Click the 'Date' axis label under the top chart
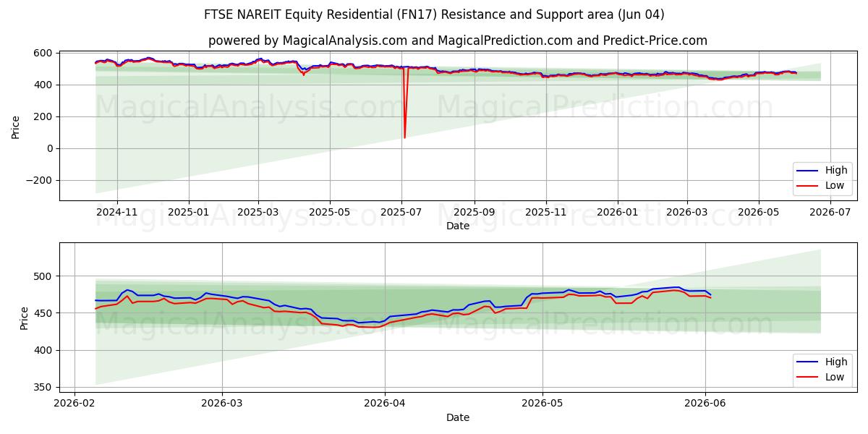Image resolution: width=868 pixels, height=434 pixels. click(458, 226)
